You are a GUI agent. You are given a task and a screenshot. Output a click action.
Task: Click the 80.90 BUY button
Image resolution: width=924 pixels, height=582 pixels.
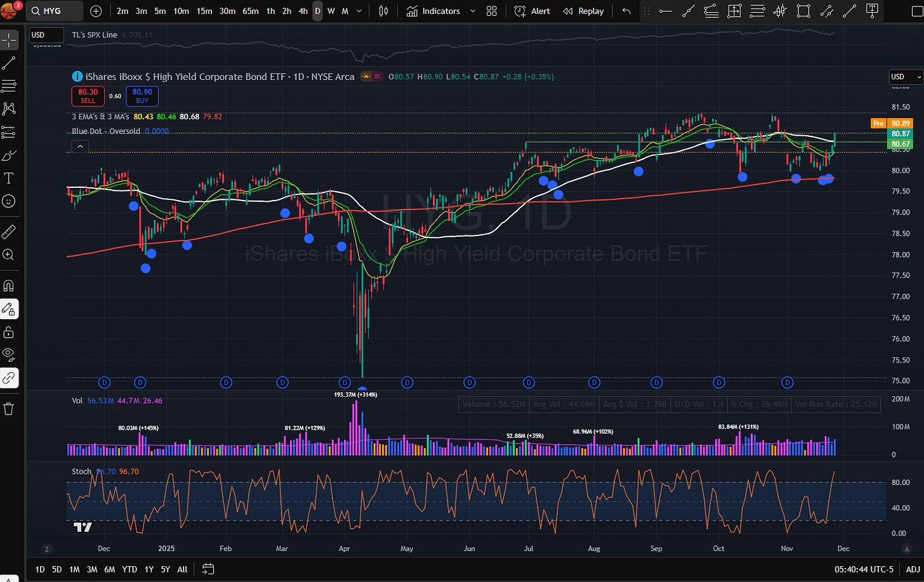pyautogui.click(x=142, y=96)
